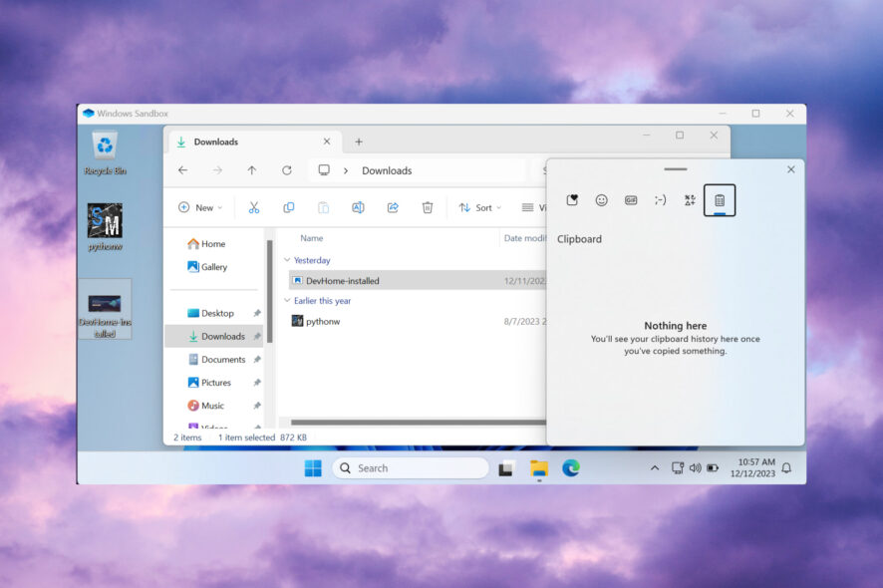Go forward in File Explorer
Viewport: 883px width, 588px height.
(x=217, y=170)
